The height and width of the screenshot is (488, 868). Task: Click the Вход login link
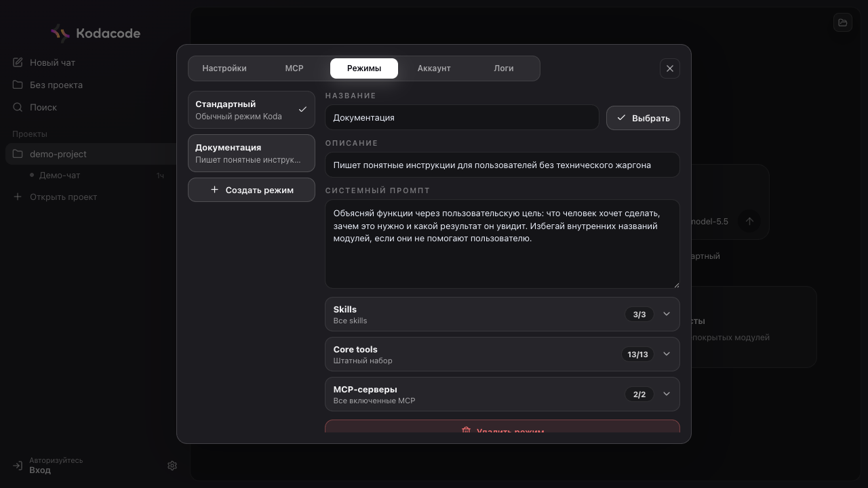tap(40, 470)
